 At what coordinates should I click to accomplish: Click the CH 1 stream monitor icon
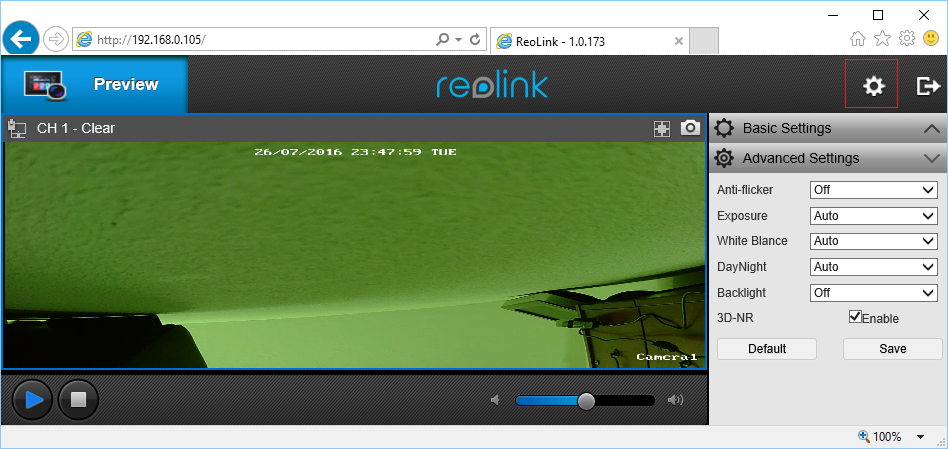(16, 128)
